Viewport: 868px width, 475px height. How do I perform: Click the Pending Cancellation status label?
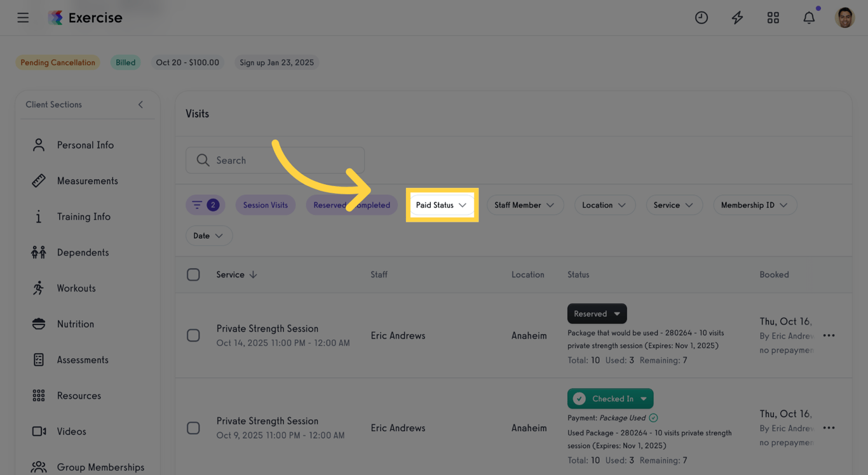tap(57, 62)
